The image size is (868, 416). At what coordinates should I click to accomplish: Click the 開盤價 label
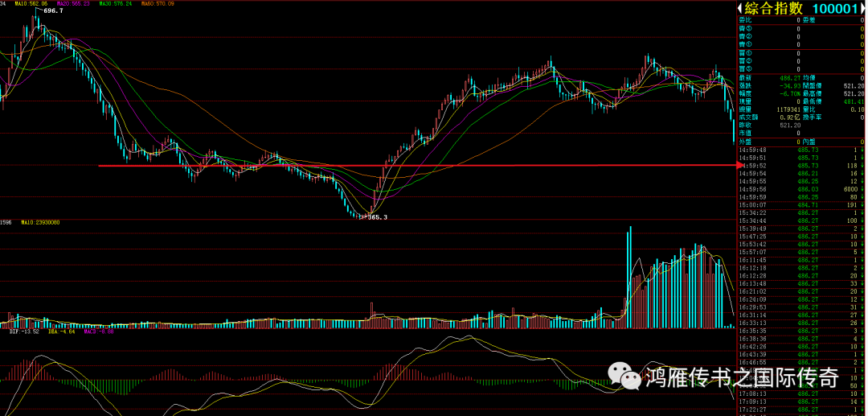812,86
